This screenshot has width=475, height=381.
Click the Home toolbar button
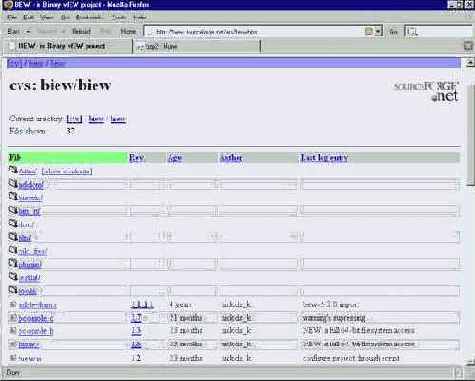coord(128,32)
